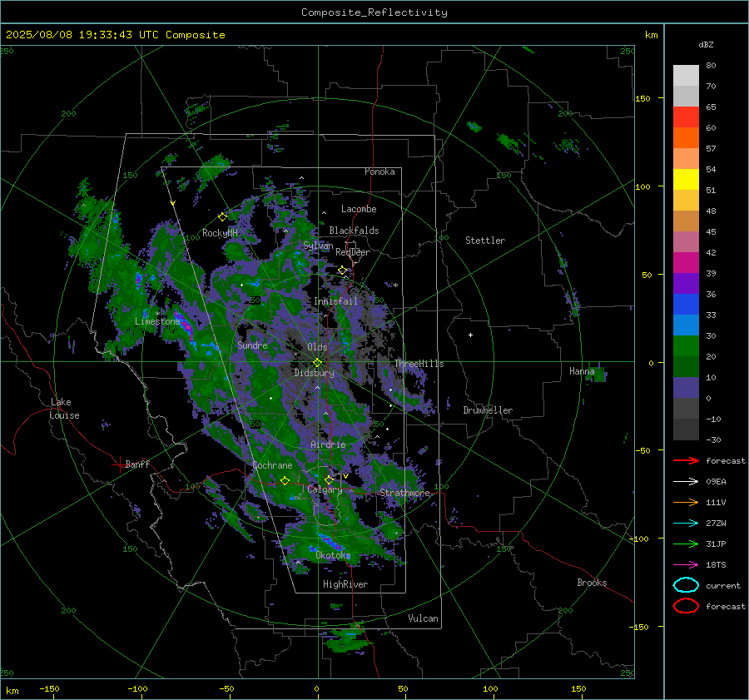Select the yellow radar-site diamond at Didsbury center
749x700 pixels.
click(x=317, y=363)
